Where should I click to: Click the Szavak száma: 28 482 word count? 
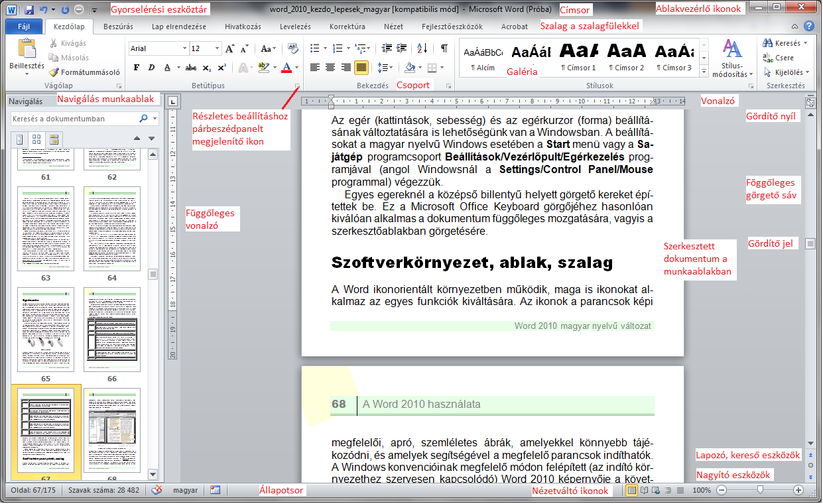click(x=105, y=490)
